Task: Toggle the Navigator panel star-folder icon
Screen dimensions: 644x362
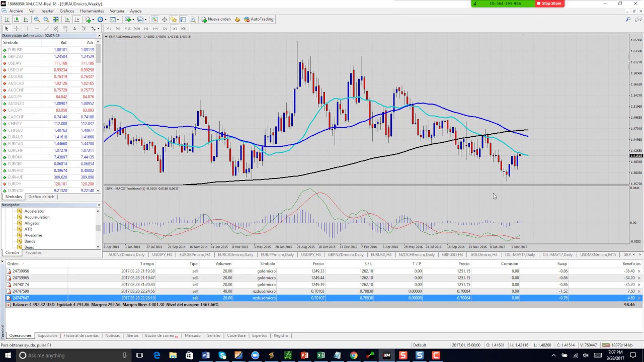Action: point(174,19)
